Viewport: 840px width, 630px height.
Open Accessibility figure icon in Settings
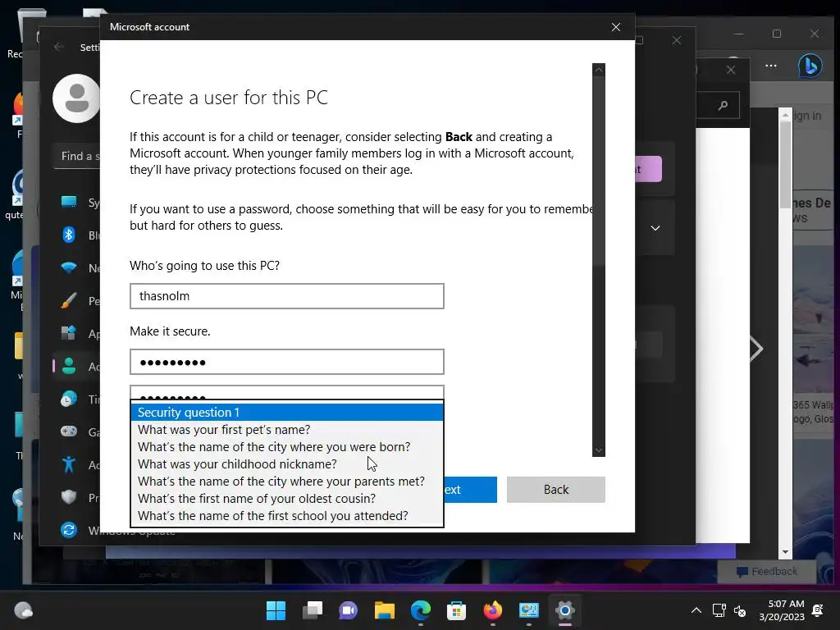[69, 464]
